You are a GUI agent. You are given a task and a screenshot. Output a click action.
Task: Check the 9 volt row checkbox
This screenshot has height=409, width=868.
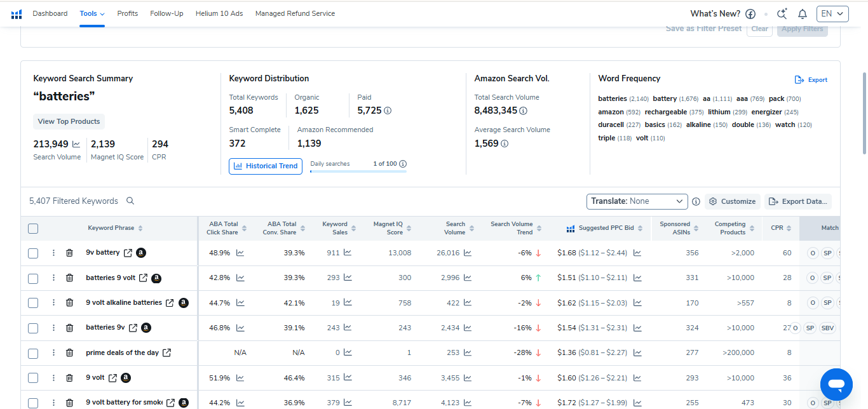[x=33, y=378]
